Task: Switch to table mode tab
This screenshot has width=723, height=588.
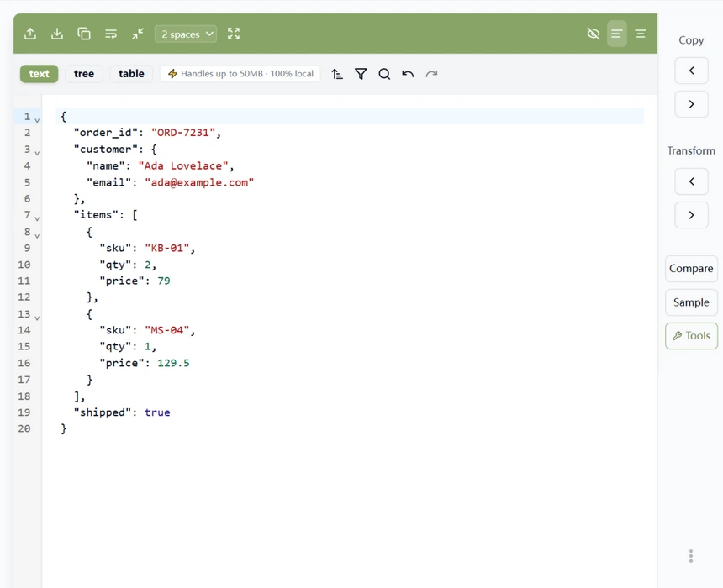Action: coord(131,74)
